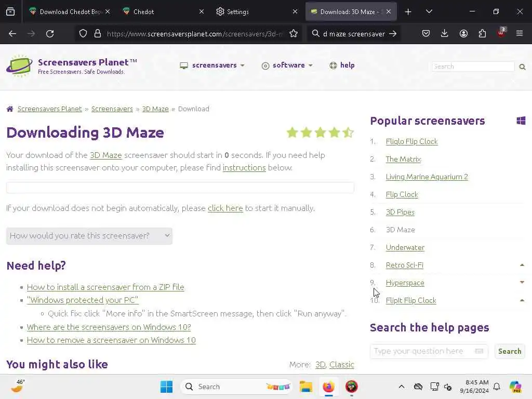Screen dimensions: 532x399
Task: Open the rate this screensaver dropdown
Action: point(89,236)
